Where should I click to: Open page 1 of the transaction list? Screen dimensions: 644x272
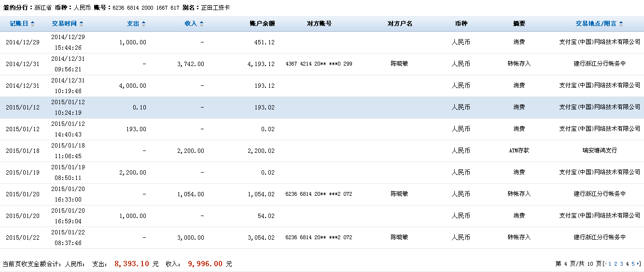click(610, 264)
